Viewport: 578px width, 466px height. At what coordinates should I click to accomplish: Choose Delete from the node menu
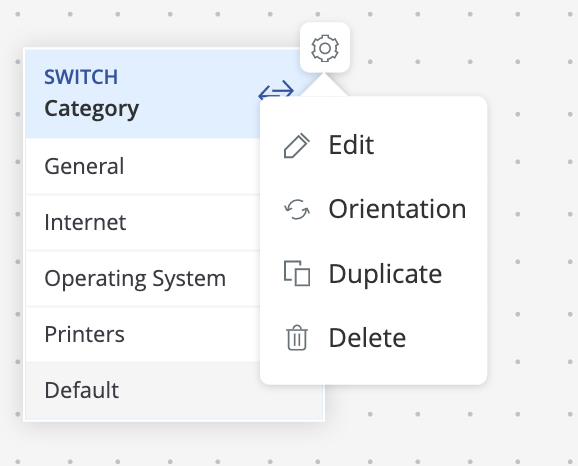coord(373,338)
